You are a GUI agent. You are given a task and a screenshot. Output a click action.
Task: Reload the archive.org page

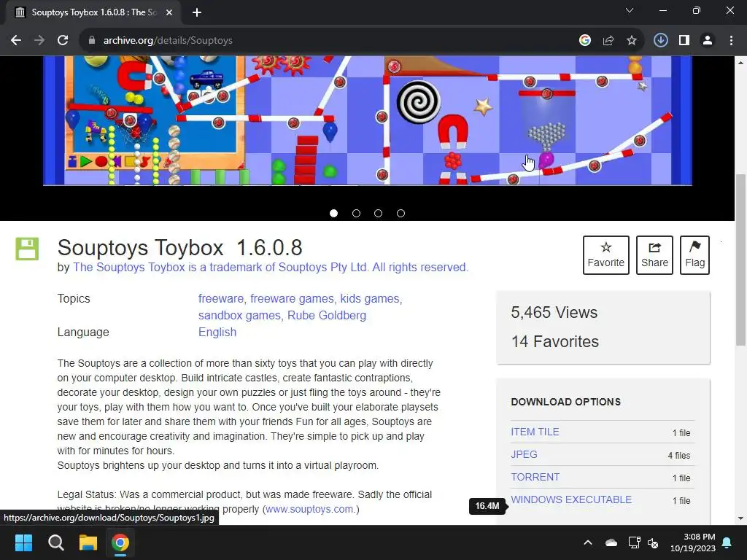63,41
